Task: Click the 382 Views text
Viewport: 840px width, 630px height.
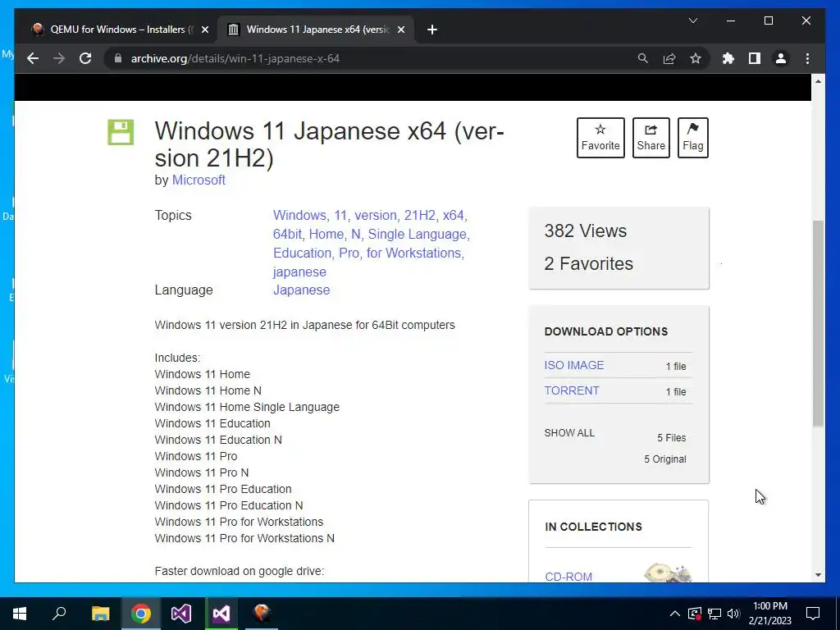Action: click(x=586, y=231)
